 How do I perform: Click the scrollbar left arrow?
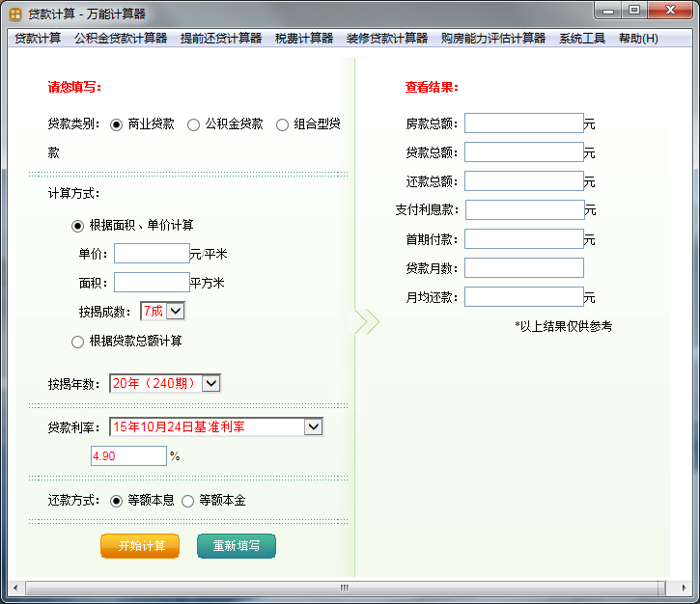pyautogui.click(x=15, y=588)
